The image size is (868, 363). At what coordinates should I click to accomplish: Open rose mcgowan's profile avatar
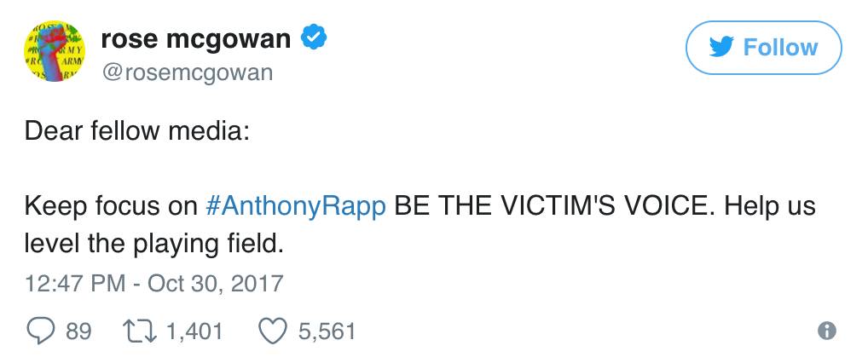point(53,53)
